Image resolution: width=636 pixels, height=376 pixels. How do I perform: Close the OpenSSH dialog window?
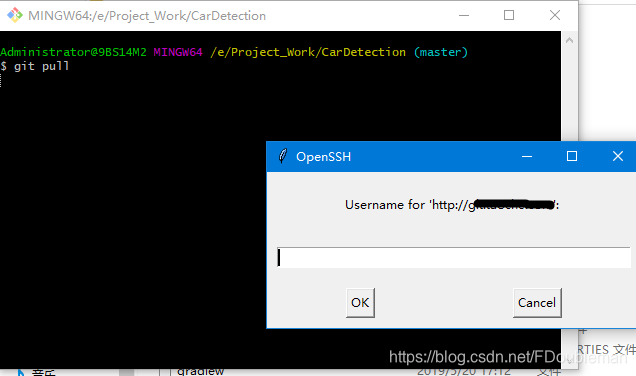(618, 156)
